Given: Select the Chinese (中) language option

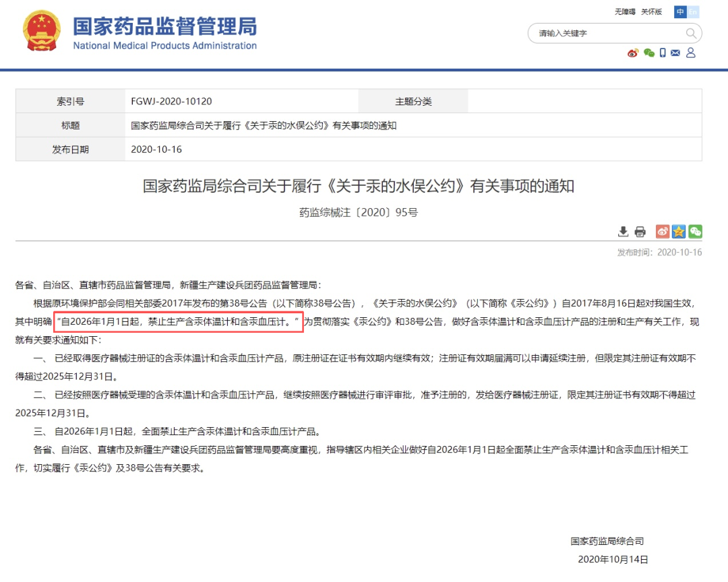Looking at the screenshot, I should pyautogui.click(x=680, y=12).
